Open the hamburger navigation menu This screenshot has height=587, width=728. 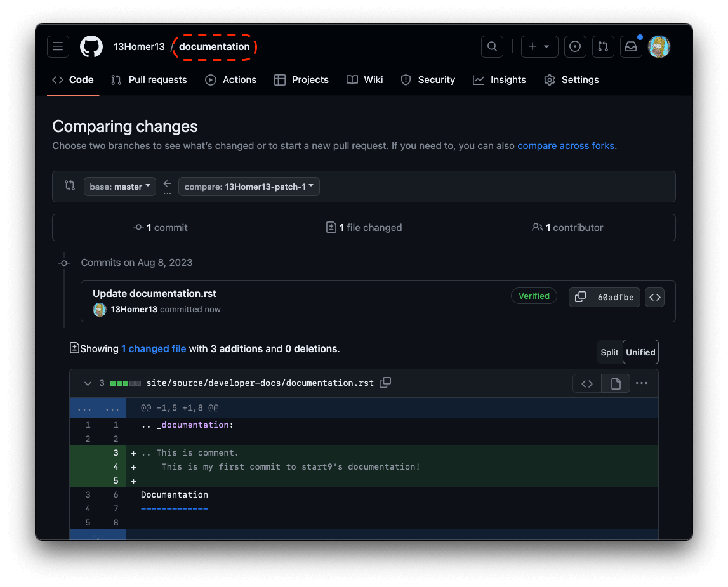click(58, 46)
